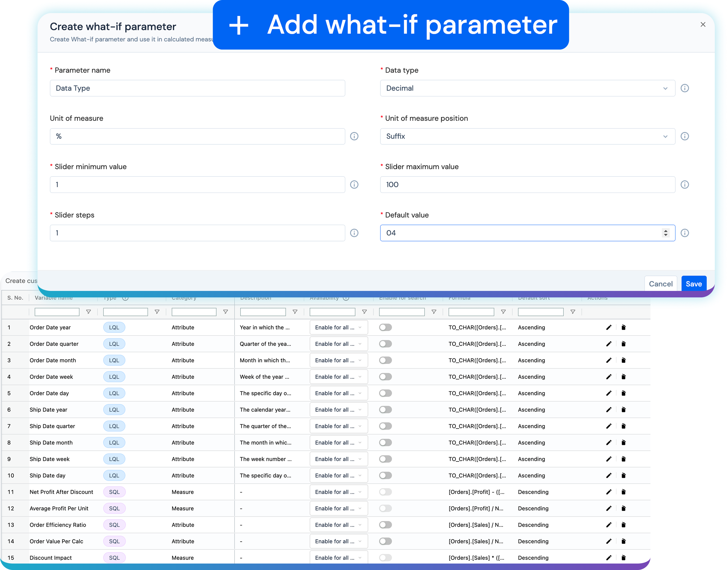Click the S. No. column header
This screenshot has height=570, width=728.
click(x=15, y=298)
